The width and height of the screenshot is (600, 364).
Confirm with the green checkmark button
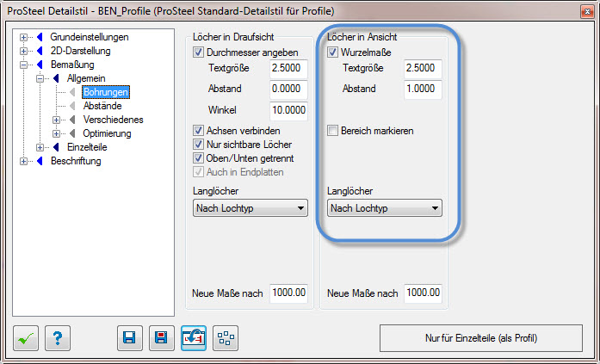[x=26, y=338]
